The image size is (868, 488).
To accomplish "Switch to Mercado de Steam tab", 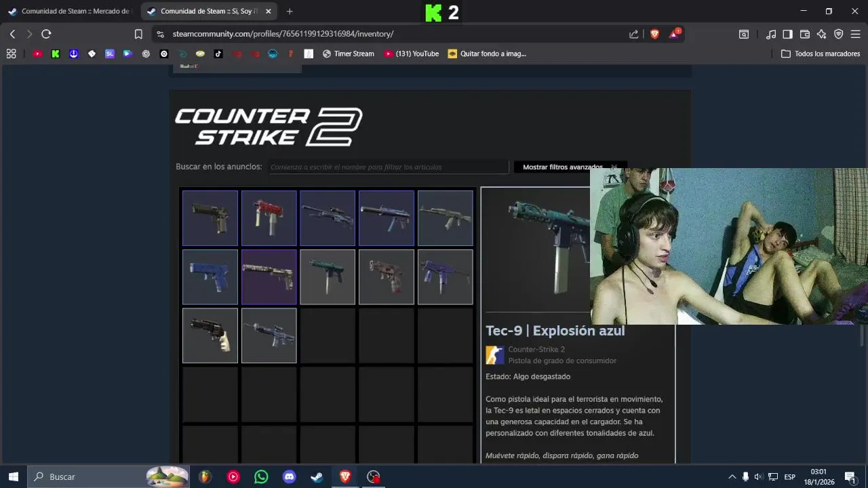I will [69, 12].
